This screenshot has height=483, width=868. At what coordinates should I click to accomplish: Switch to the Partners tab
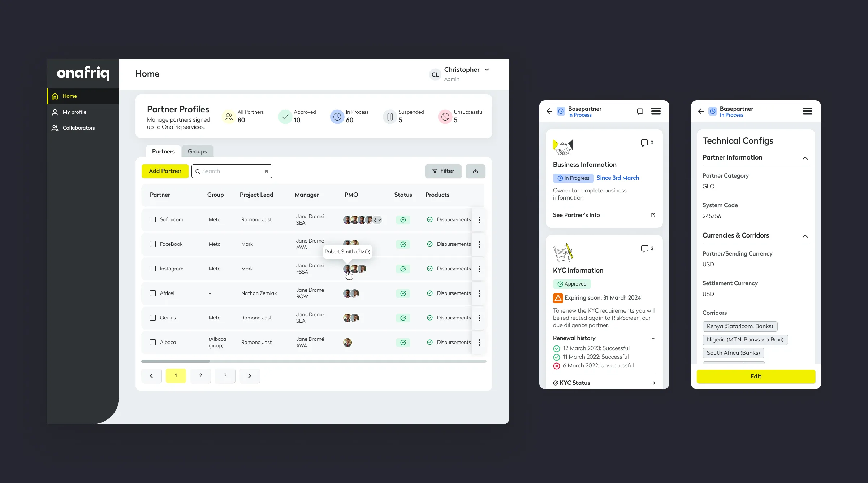163,151
